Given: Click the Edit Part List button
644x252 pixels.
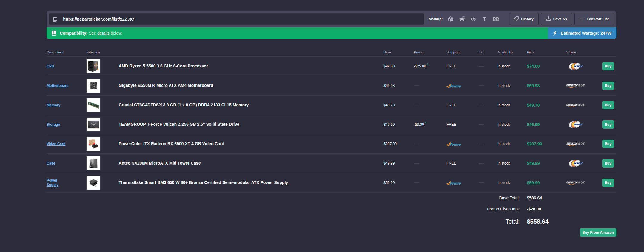Looking at the screenshot, I should (x=594, y=19).
